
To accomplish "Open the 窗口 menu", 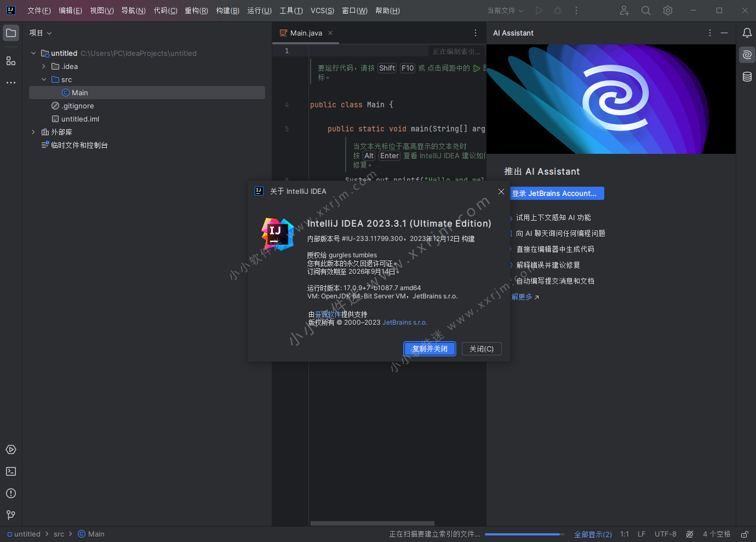I will tap(355, 10).
